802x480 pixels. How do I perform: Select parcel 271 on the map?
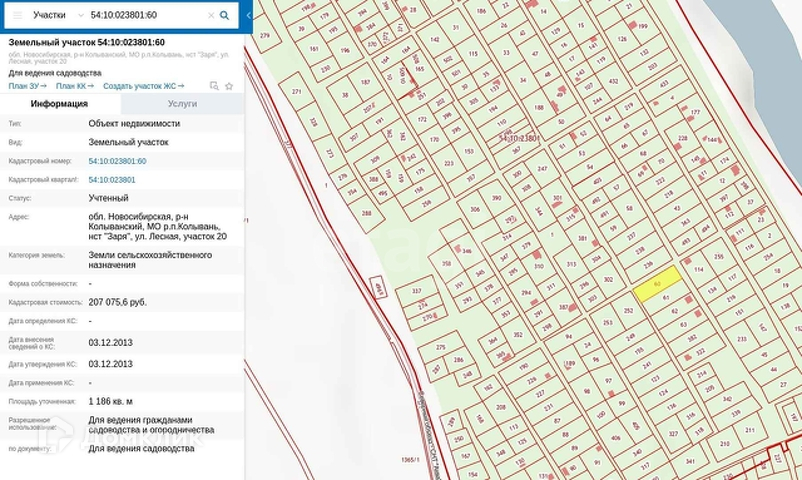(x=297, y=92)
